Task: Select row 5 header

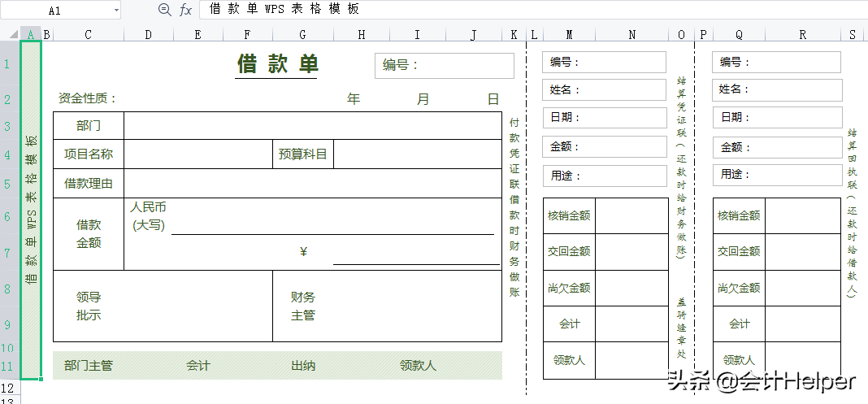Action: [x=8, y=183]
